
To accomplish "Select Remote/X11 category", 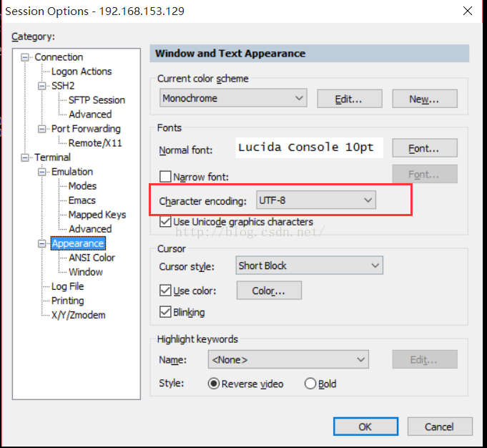I will coord(95,143).
